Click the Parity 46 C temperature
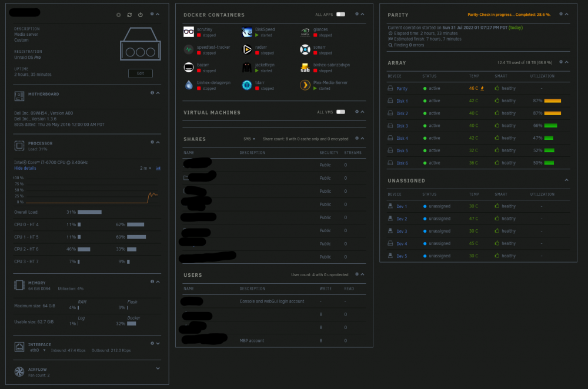 pos(473,89)
